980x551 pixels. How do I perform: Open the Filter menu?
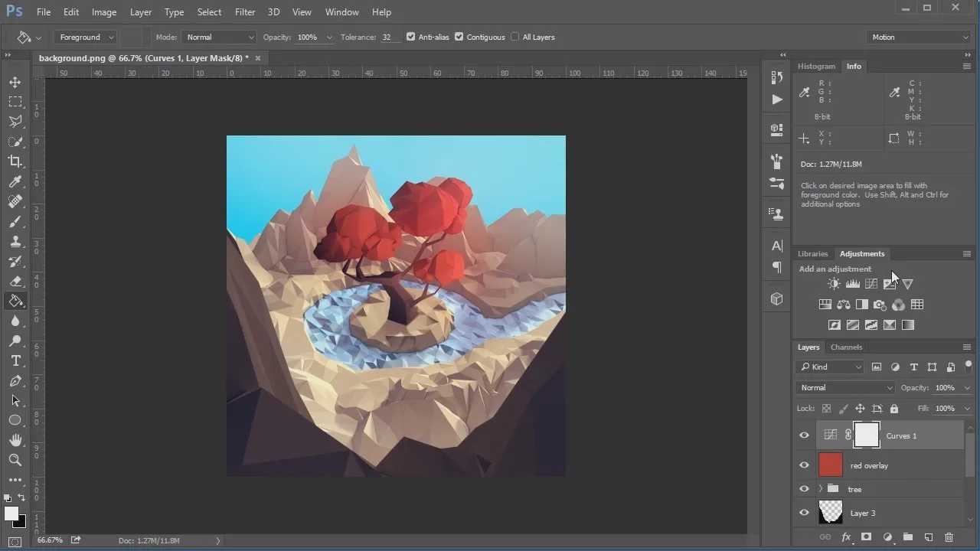245,12
